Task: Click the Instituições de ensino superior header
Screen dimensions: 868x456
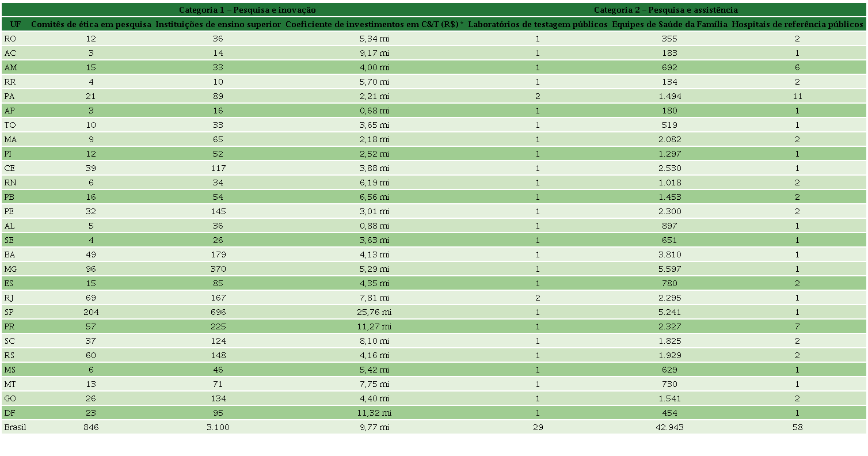Action: click(218, 24)
